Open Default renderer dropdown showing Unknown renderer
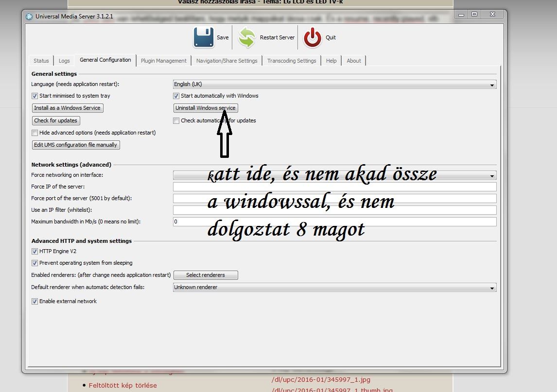The height and width of the screenshot is (392, 557). (x=334, y=287)
